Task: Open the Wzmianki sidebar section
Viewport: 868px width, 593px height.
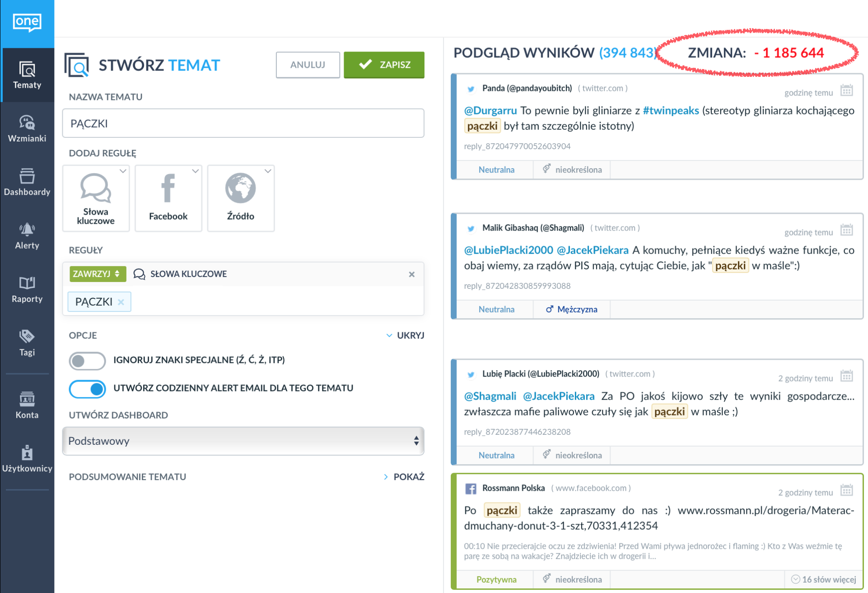Action: pos(27,128)
